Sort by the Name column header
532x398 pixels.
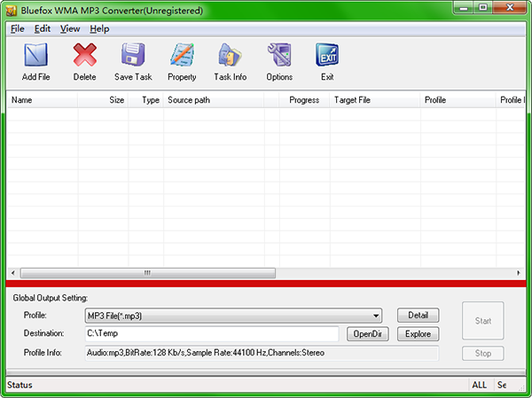click(43, 100)
